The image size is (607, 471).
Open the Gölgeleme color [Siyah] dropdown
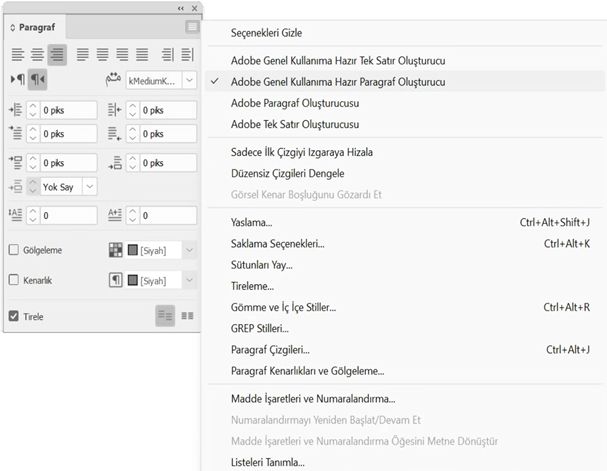click(x=189, y=250)
